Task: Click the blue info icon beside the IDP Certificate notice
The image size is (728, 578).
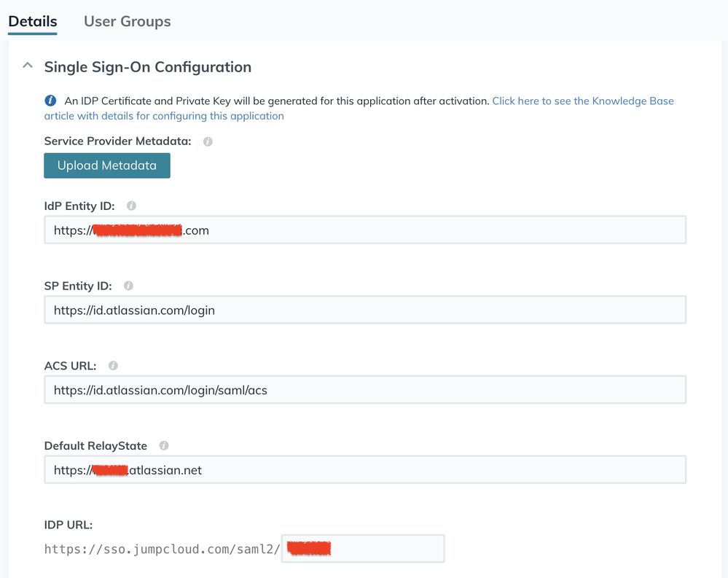Action: (50, 101)
